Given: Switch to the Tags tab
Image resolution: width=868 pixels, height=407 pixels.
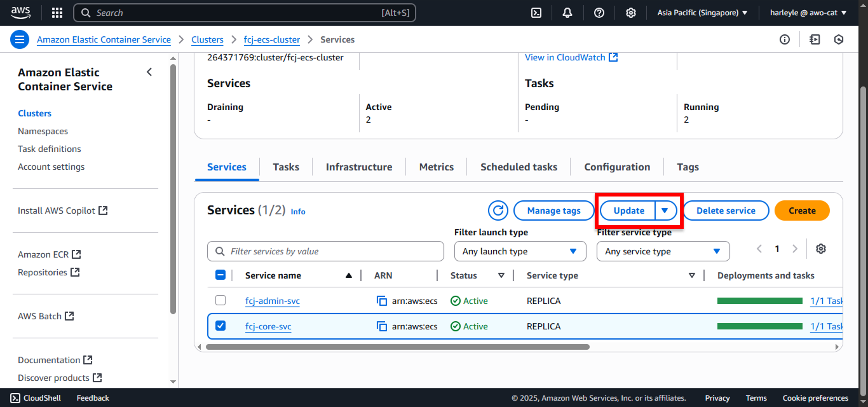Looking at the screenshot, I should click(688, 167).
